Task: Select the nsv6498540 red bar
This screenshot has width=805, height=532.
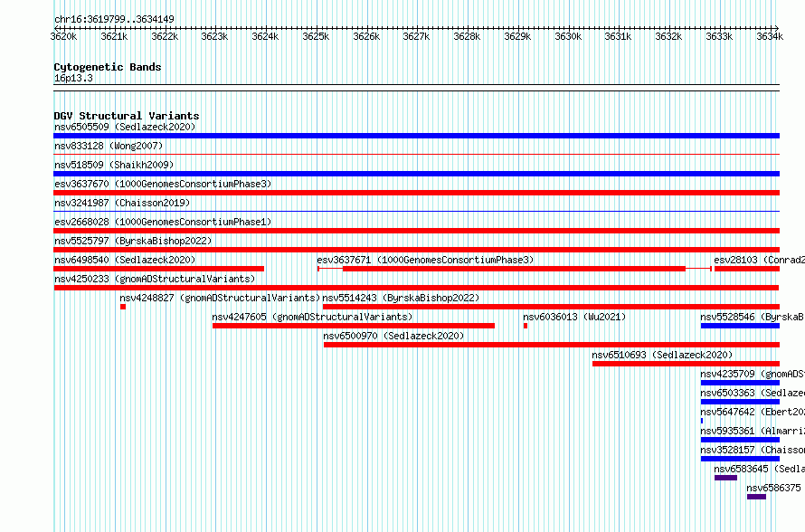Action: click(158, 269)
